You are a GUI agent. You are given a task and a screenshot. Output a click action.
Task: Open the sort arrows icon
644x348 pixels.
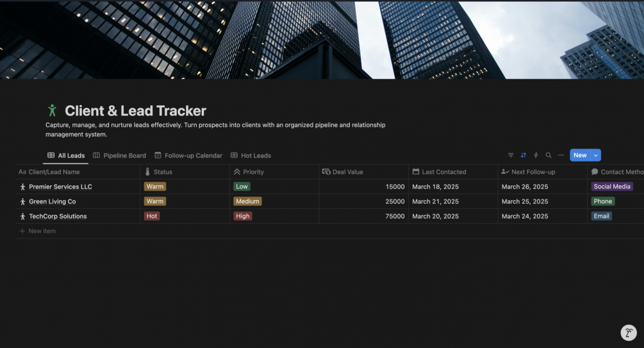[524, 155]
